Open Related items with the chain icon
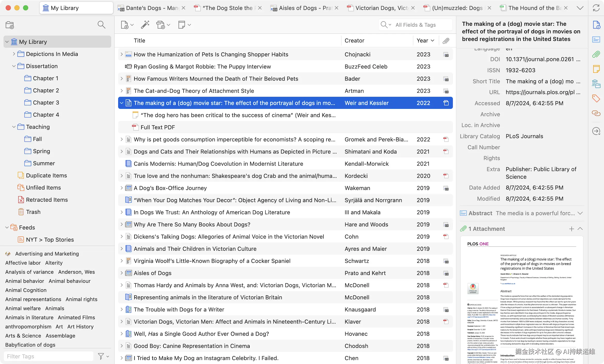 point(596,113)
